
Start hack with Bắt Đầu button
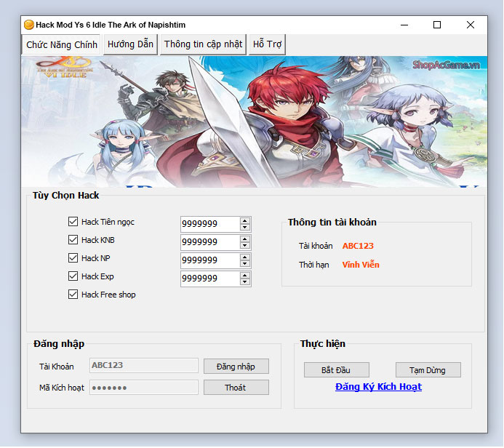(336, 370)
